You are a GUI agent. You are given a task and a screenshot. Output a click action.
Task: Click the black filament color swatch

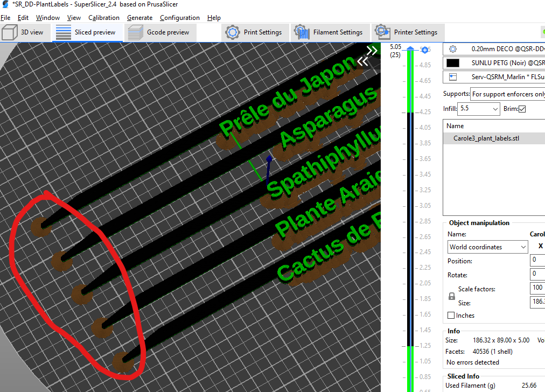point(452,63)
